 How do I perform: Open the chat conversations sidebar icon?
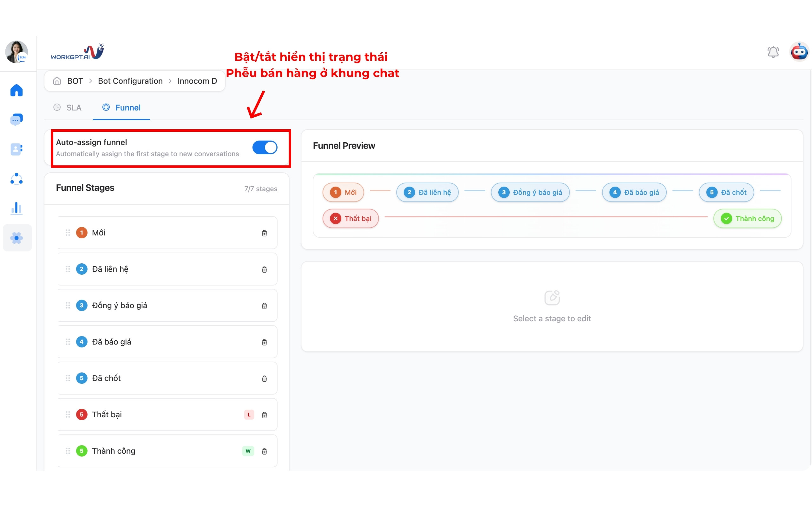pyautogui.click(x=16, y=119)
